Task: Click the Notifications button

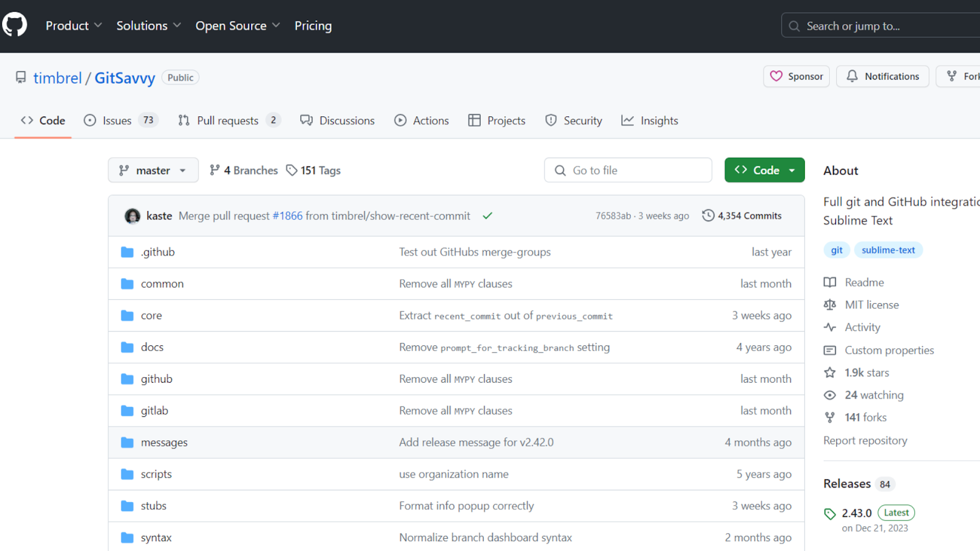Action: point(883,77)
